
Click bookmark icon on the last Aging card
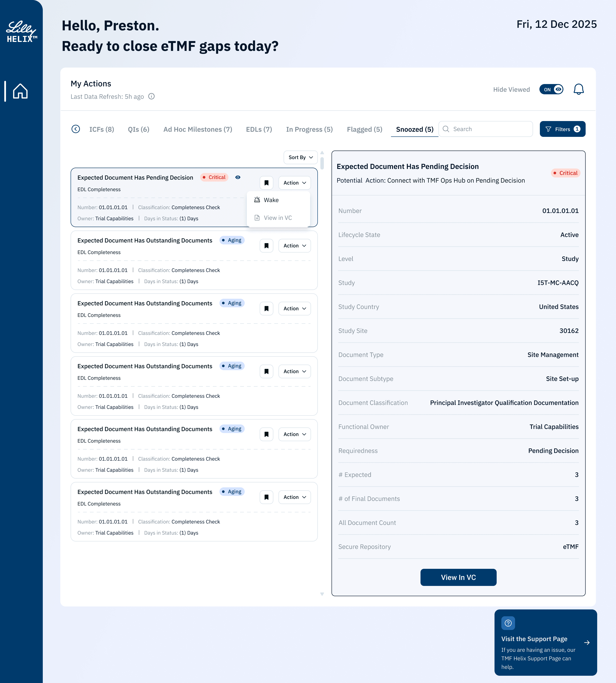(x=266, y=497)
